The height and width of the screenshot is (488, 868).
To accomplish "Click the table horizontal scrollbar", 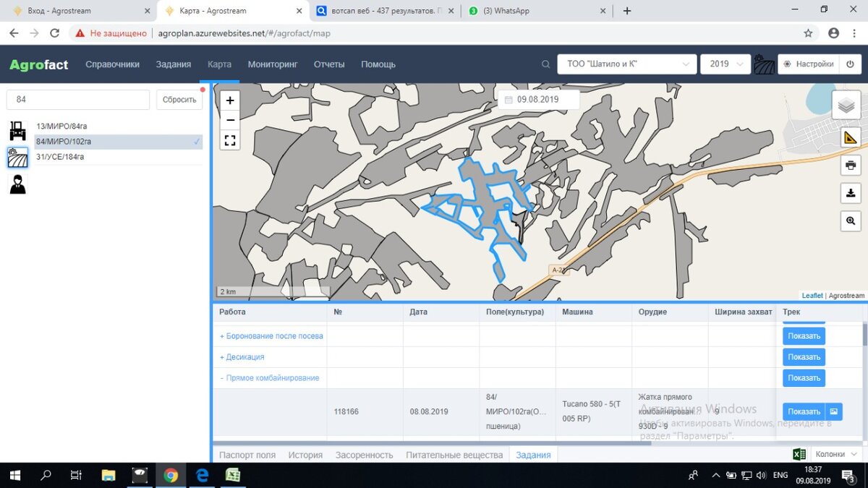I will (x=433, y=443).
